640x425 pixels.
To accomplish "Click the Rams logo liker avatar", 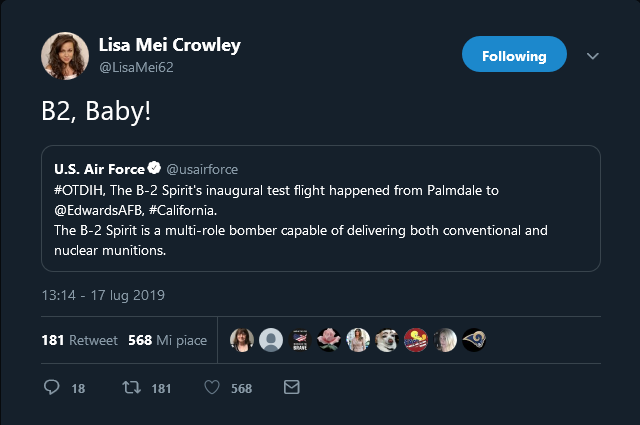I will pyautogui.click(x=474, y=340).
